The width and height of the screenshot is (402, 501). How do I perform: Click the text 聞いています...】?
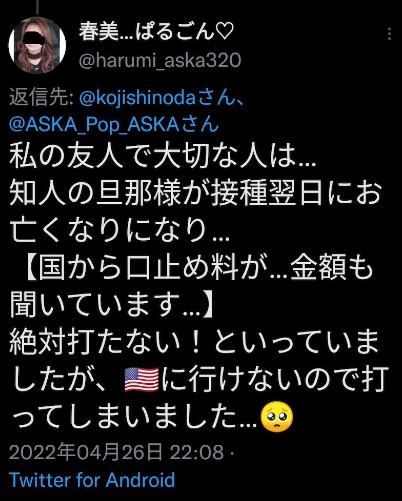[114, 305]
